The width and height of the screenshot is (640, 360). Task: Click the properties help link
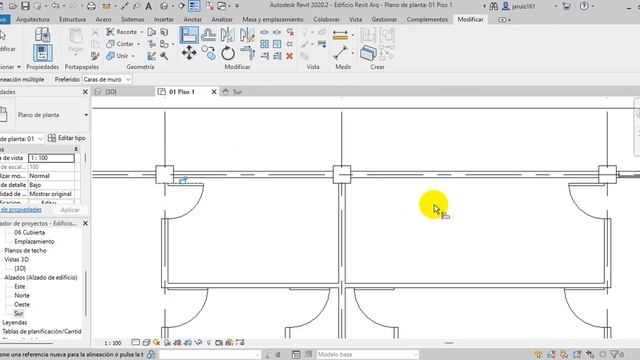tap(20, 209)
